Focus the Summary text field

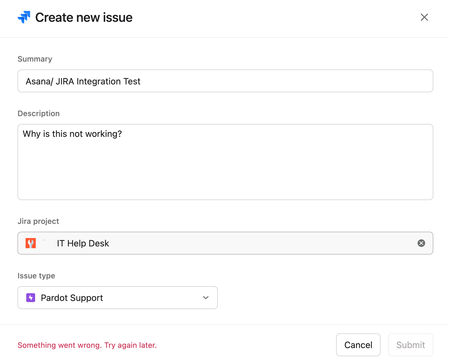(x=225, y=81)
